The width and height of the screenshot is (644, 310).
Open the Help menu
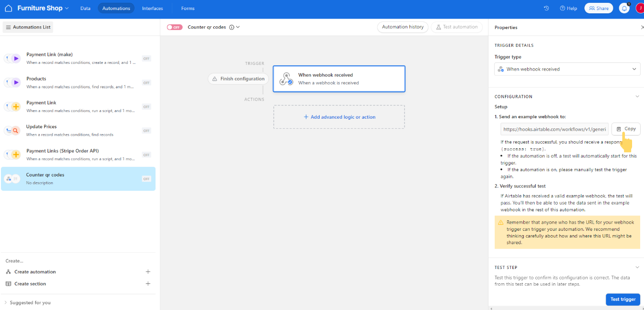tap(568, 8)
